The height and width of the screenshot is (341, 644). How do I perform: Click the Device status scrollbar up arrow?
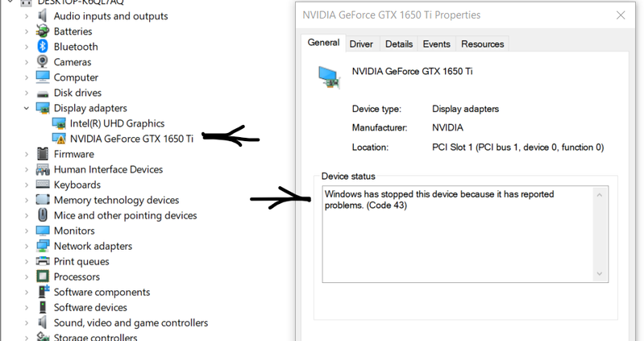[x=599, y=195]
